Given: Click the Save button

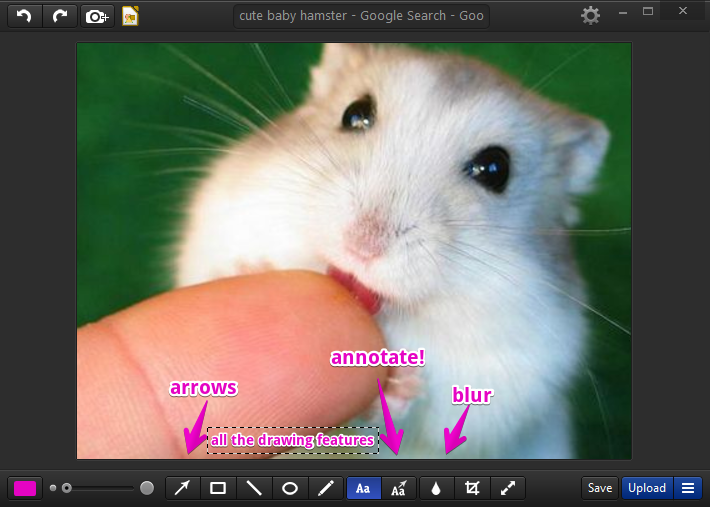Looking at the screenshot, I should [x=600, y=488].
